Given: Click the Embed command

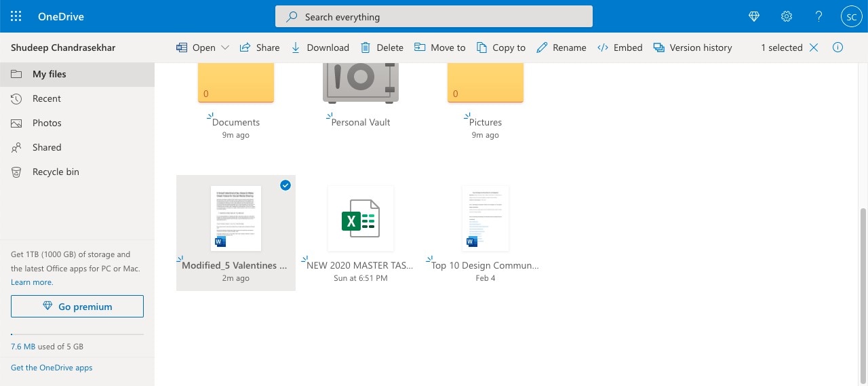Looking at the screenshot, I should click(620, 47).
